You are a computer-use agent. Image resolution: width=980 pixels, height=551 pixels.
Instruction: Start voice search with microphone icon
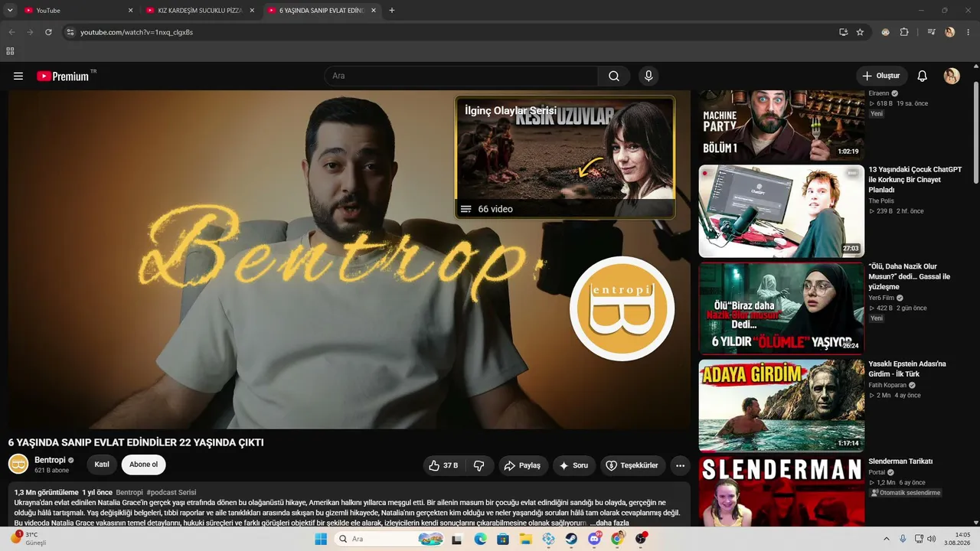click(648, 76)
